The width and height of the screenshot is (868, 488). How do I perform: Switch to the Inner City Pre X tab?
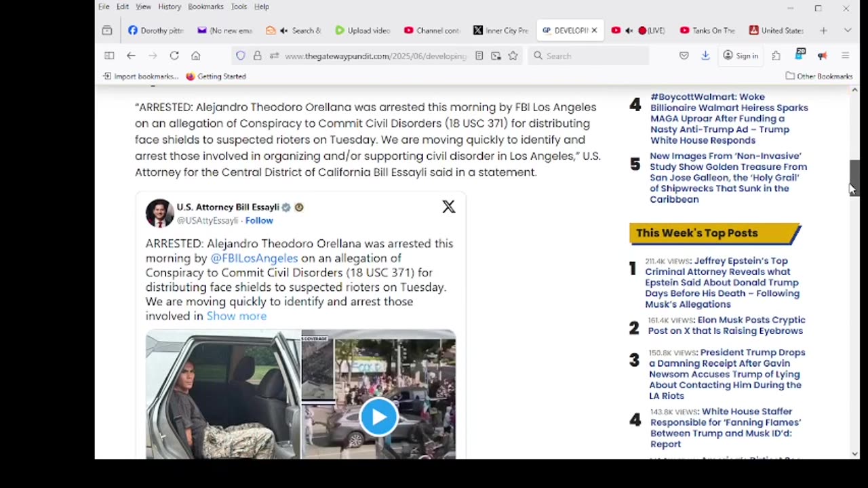click(501, 30)
